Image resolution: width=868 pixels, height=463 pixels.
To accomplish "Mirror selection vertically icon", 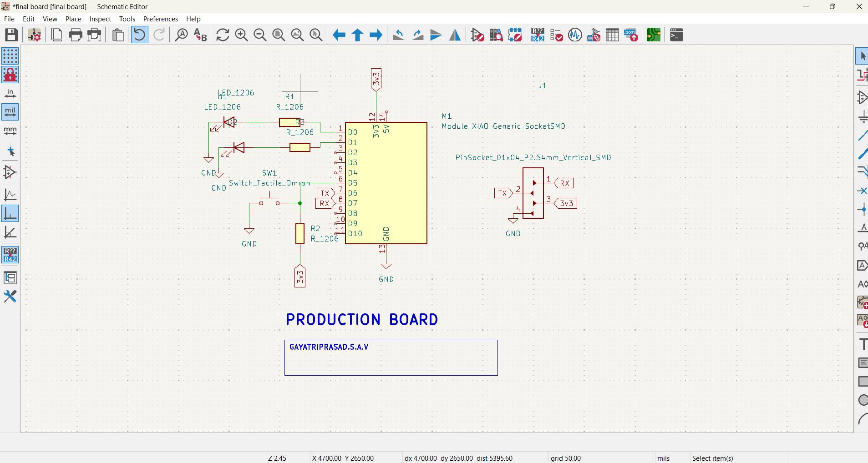I will 436,35.
